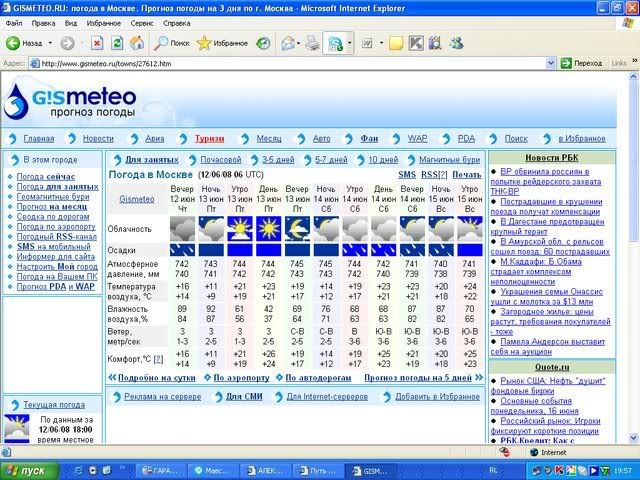Select the 10 дней forecast tab
The width and height of the screenshot is (640, 480).
[x=382, y=159]
